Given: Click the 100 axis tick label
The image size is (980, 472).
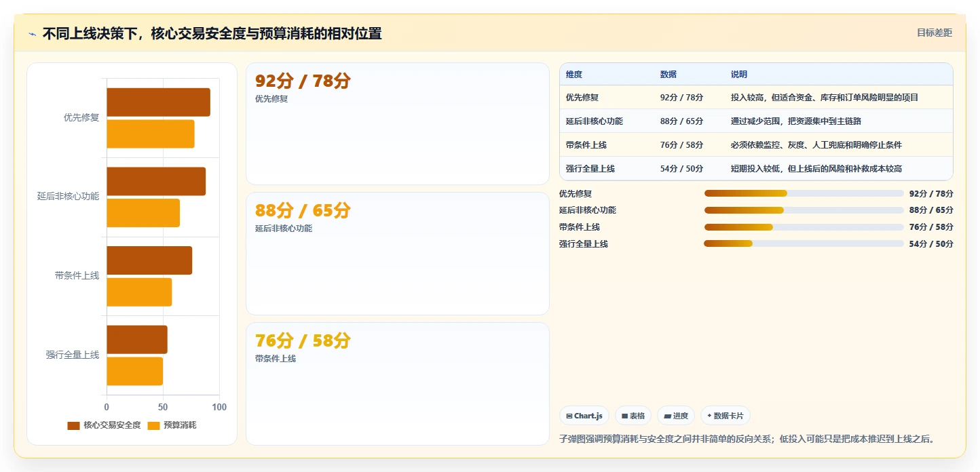Looking at the screenshot, I should point(219,407).
